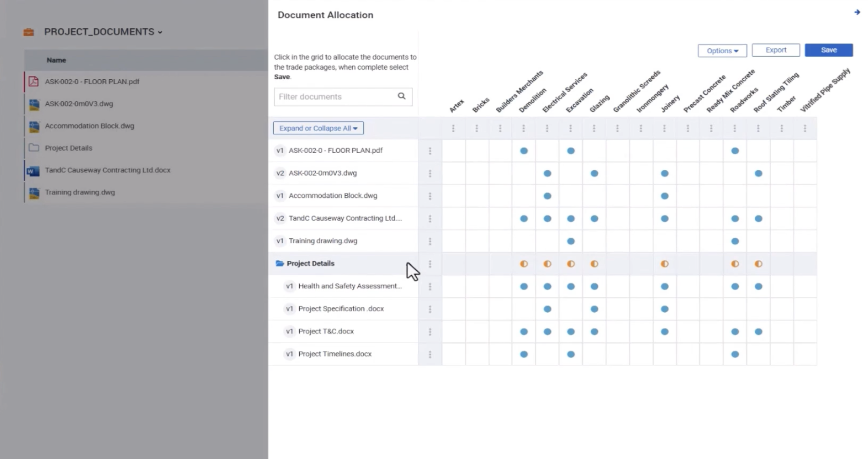
Task: Open the Expand or Collapse All dropdown
Action: (x=318, y=128)
